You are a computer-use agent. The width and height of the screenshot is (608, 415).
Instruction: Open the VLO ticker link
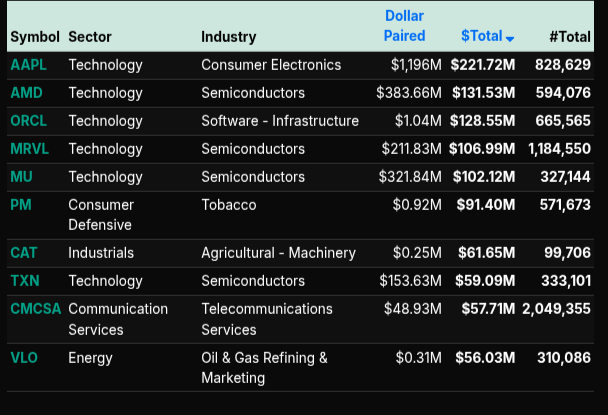pyautogui.click(x=24, y=358)
